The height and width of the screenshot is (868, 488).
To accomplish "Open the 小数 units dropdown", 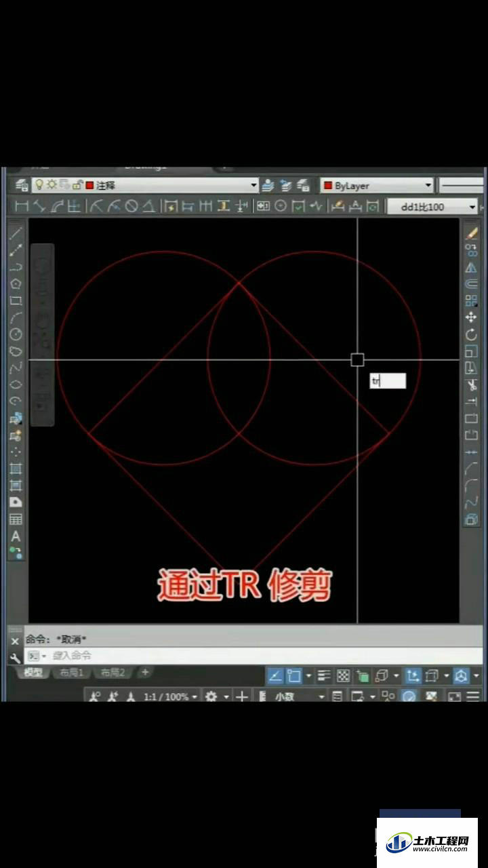I will (299, 696).
